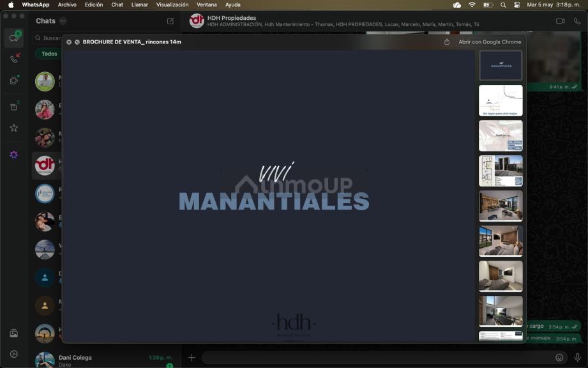This screenshot has height=368, width=588.
Task: Open the Calls section in sidebar
Action: tap(14, 59)
